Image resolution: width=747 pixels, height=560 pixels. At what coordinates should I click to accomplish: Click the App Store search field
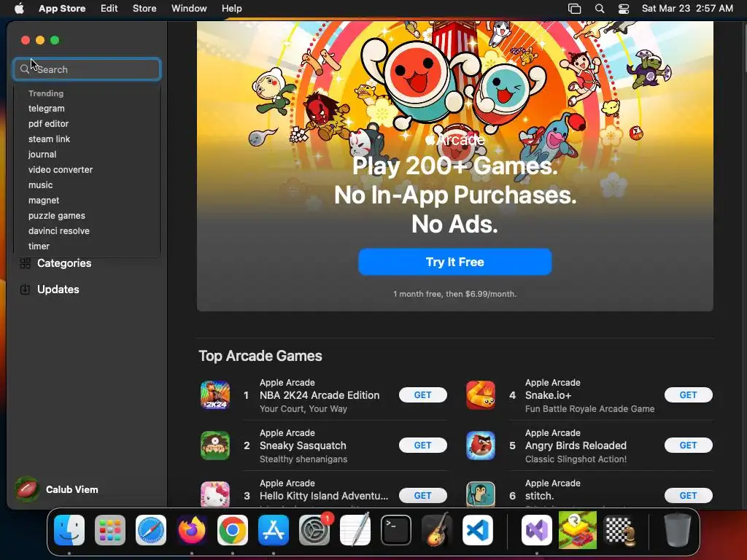coord(88,69)
